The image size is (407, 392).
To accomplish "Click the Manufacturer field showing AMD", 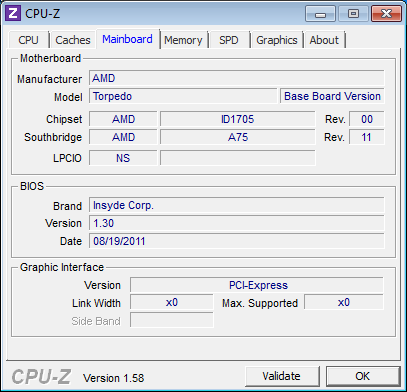I will [x=237, y=78].
